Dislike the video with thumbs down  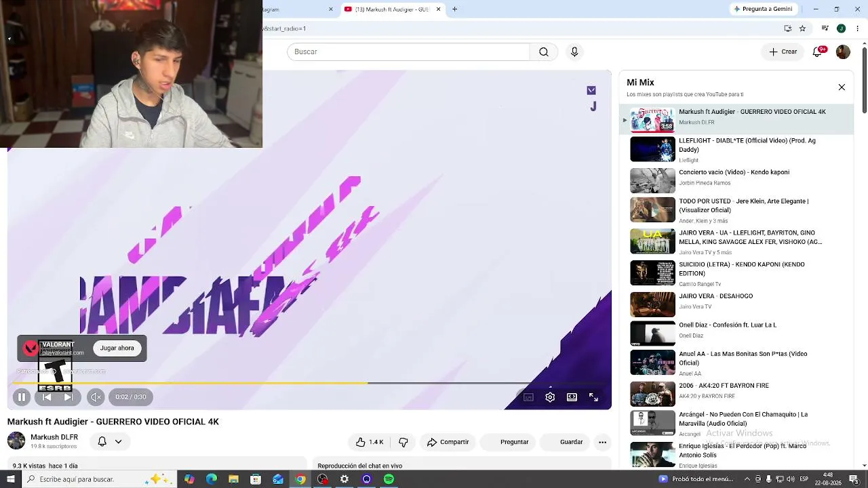[x=403, y=442]
